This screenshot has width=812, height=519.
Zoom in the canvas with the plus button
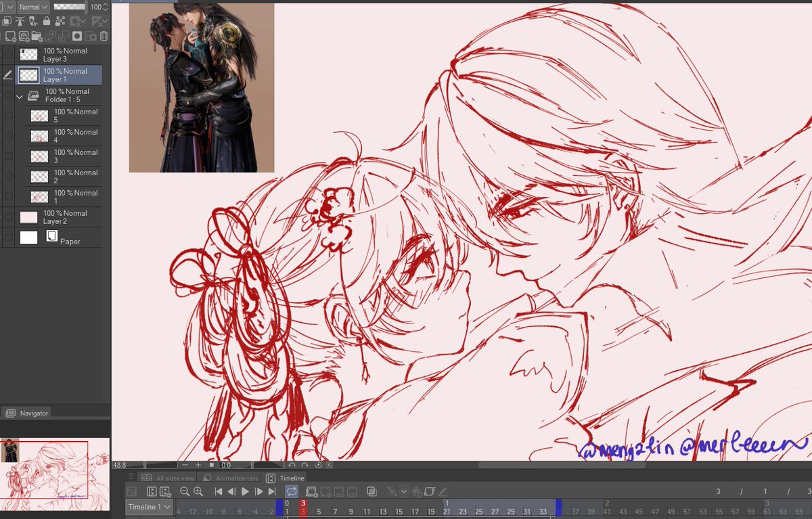pyautogui.click(x=198, y=465)
